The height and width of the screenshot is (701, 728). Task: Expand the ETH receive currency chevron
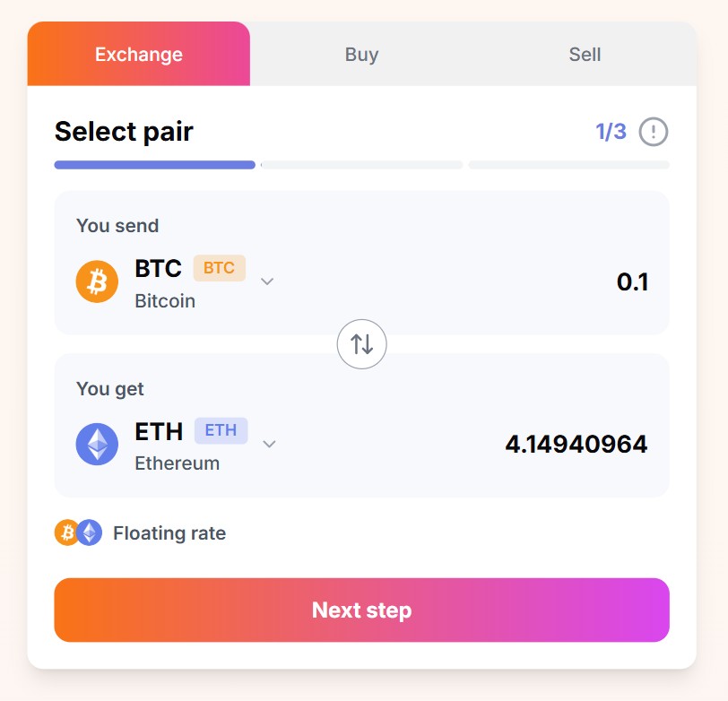point(269,444)
